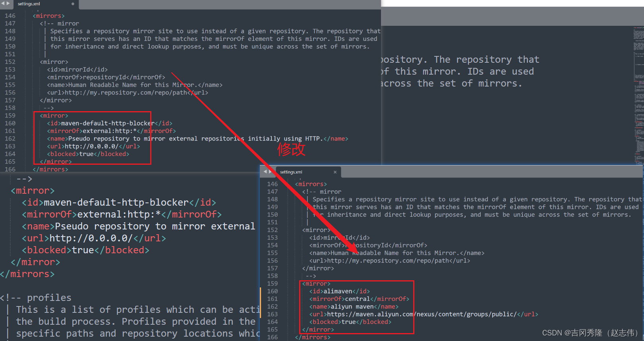Click blocked true line 164, lower-right editor
Viewport: 644px width, 341px height.
pos(350,322)
